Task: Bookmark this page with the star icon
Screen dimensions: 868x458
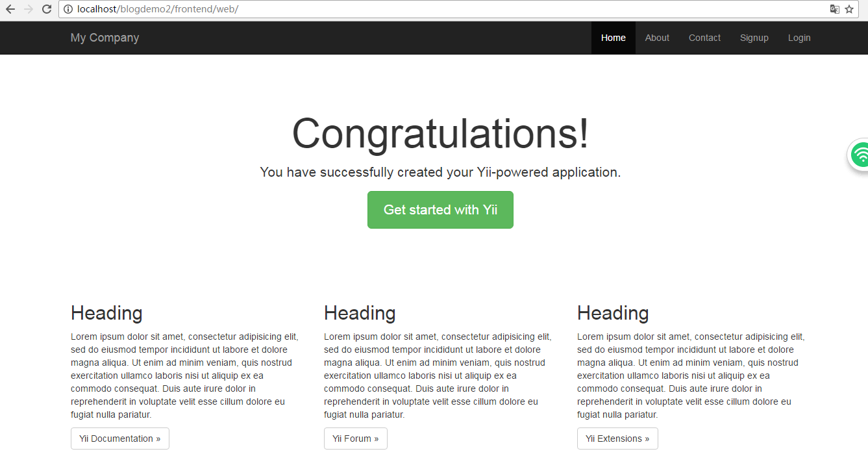Action: tap(849, 9)
